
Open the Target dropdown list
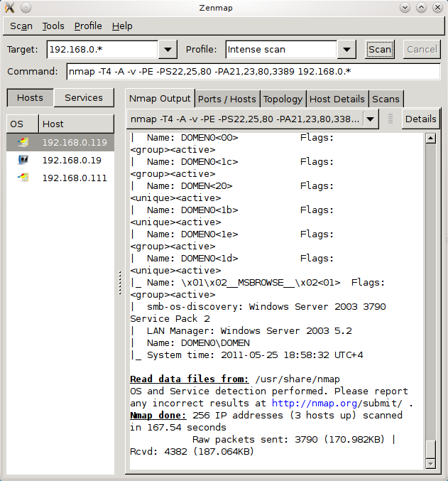click(168, 50)
